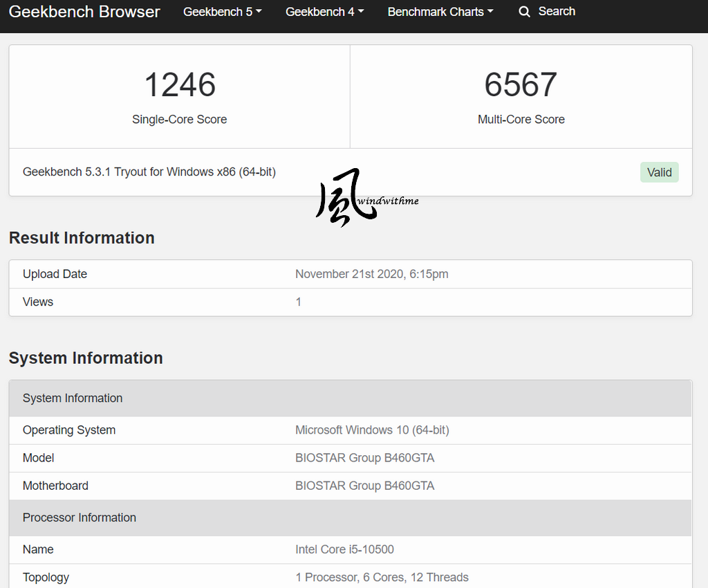This screenshot has height=588, width=708.
Task: Click the Model row label
Action: pyautogui.click(x=39, y=458)
